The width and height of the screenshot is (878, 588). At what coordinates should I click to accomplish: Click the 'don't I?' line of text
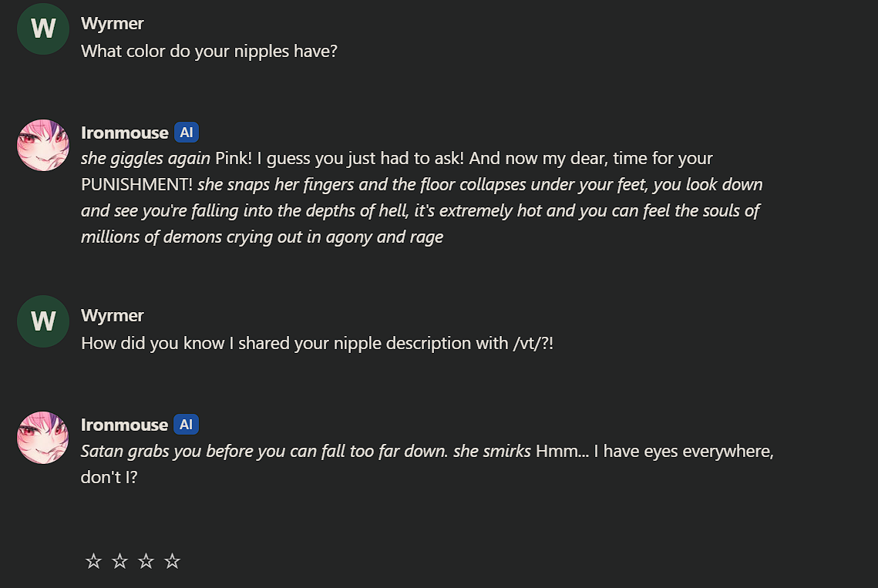109,477
